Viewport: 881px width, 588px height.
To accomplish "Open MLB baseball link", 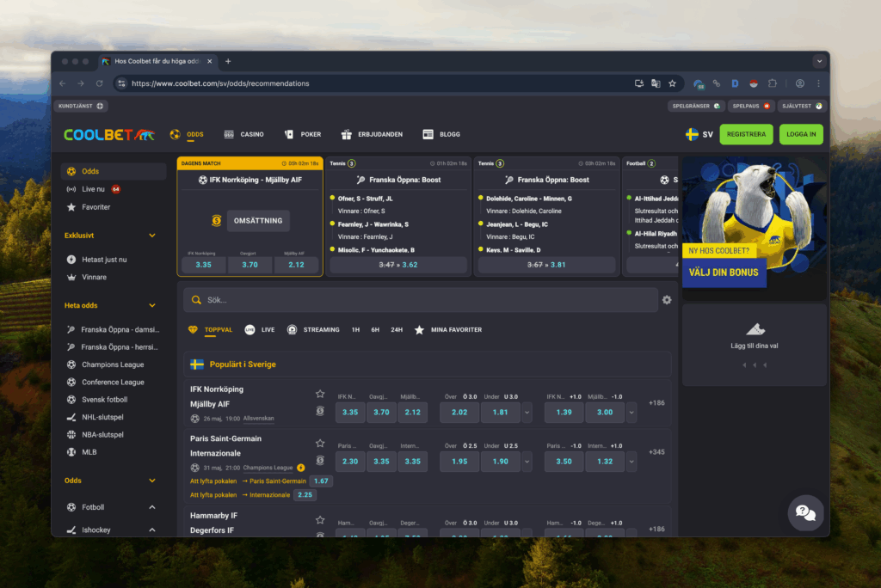I will [82, 451].
